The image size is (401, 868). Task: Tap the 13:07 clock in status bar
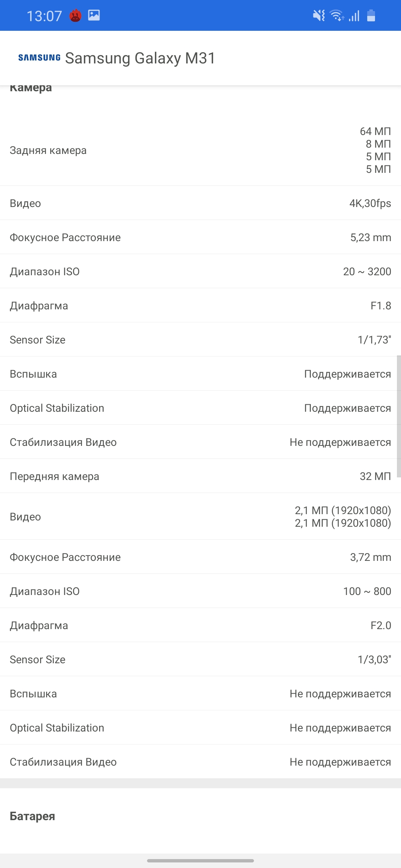[44, 16]
